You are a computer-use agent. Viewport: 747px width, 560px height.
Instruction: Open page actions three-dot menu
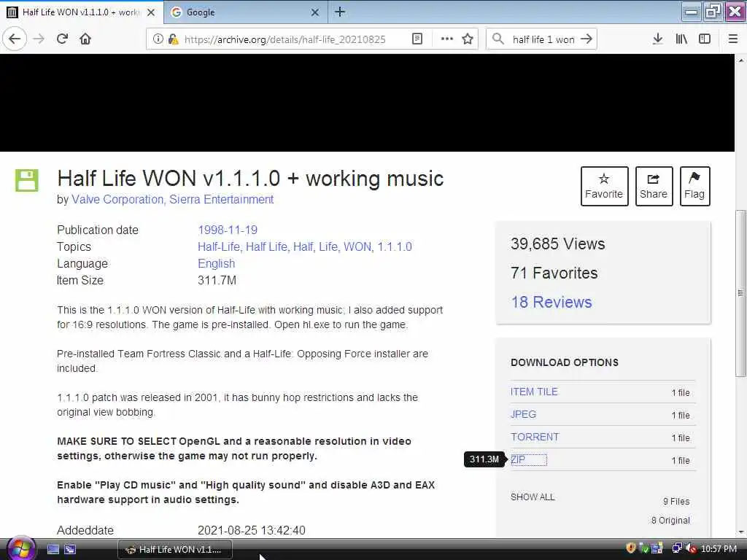447,39
